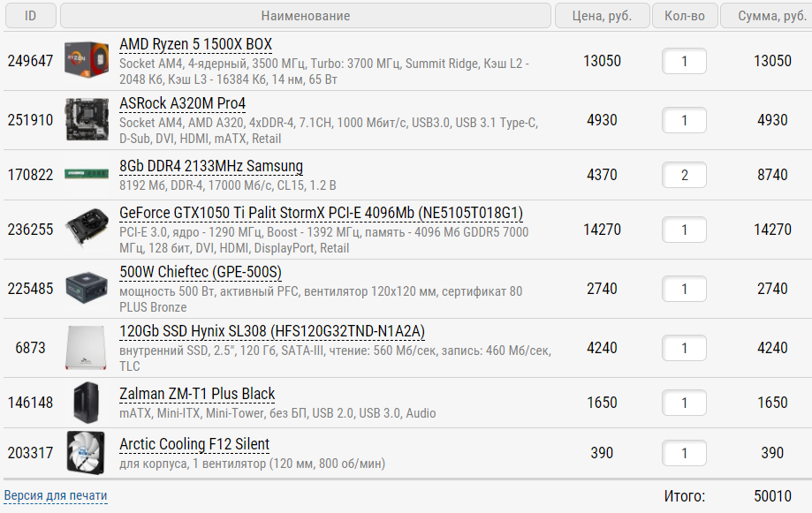Open the GTX1050 Ti graphics card image
Viewport: 812px width, 513px height.
click(87, 229)
